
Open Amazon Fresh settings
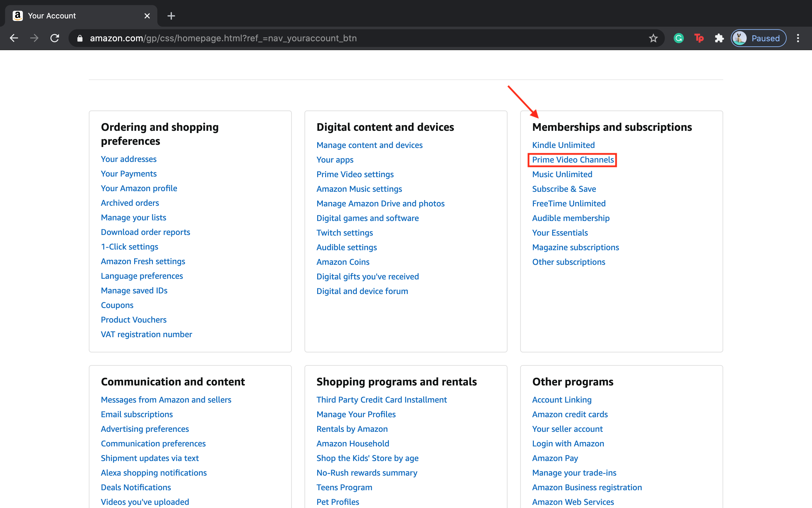tap(143, 261)
